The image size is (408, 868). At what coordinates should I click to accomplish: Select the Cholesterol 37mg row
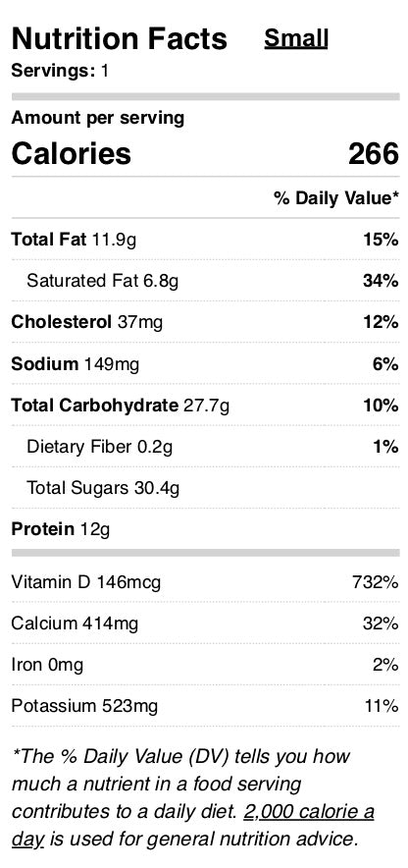(x=205, y=322)
